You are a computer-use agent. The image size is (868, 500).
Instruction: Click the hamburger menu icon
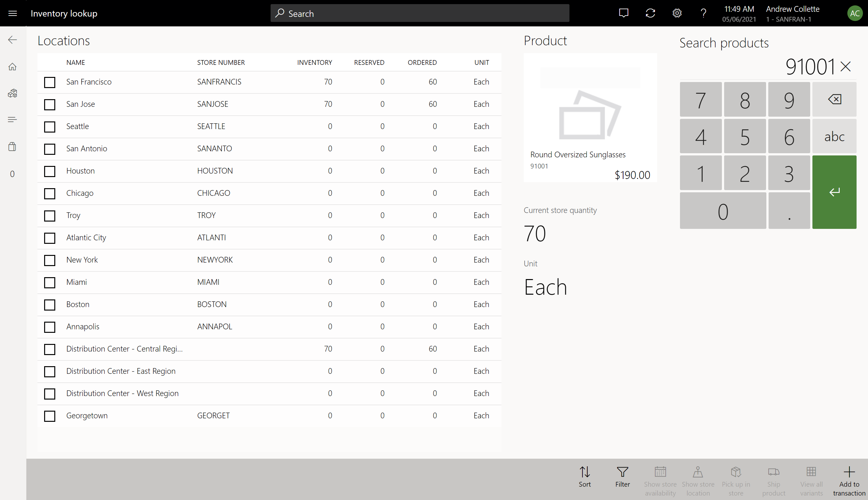click(12, 13)
